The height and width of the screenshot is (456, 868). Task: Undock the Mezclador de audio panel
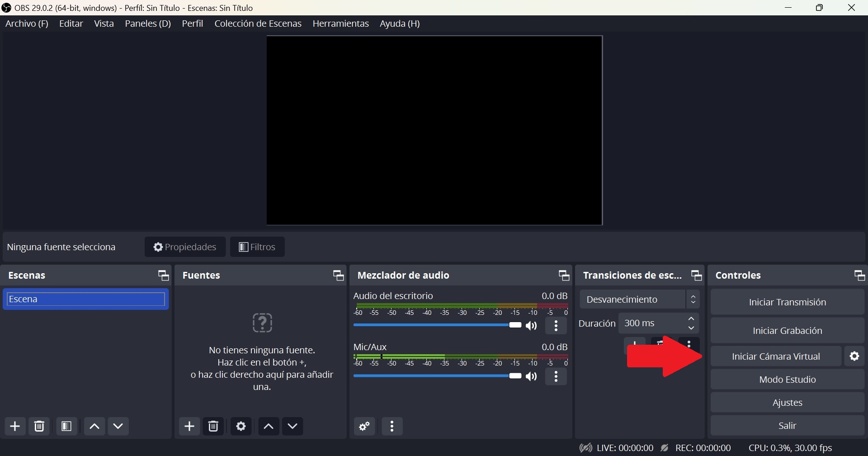564,275
